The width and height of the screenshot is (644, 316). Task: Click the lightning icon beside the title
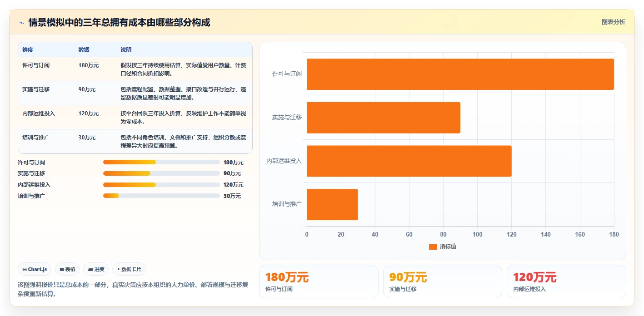[21, 23]
